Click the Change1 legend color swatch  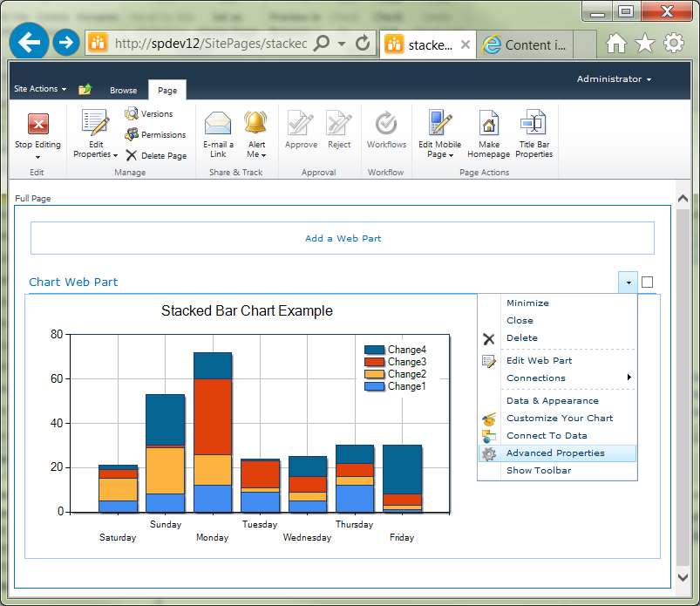[374, 386]
